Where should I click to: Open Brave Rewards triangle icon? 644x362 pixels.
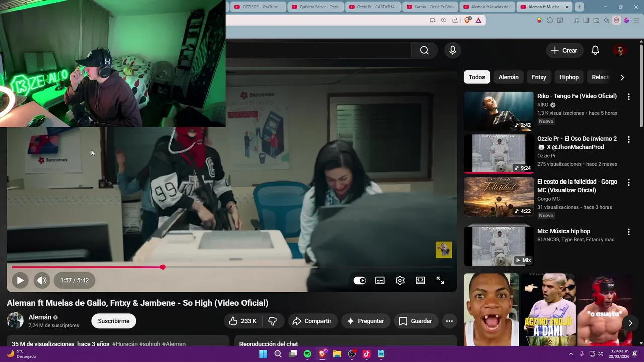(478, 20)
